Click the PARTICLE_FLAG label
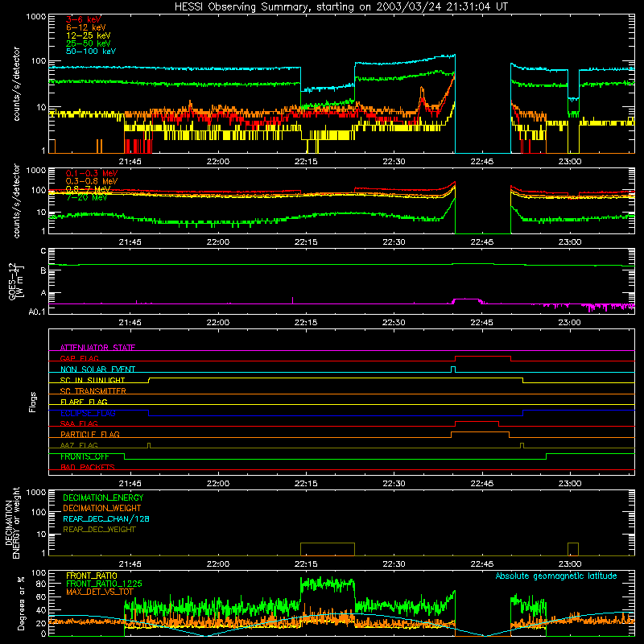Screen dimensions: 644x644 point(90,434)
